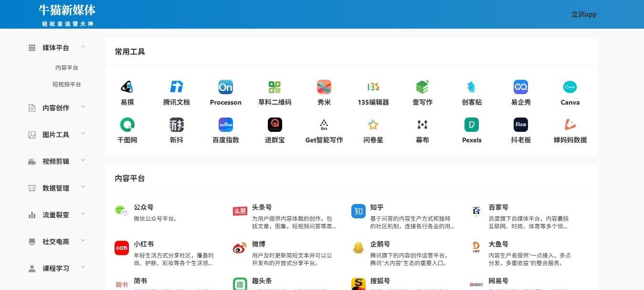644x290 pixels.
Task: Open the 知乎 title link
Action: [377, 207]
